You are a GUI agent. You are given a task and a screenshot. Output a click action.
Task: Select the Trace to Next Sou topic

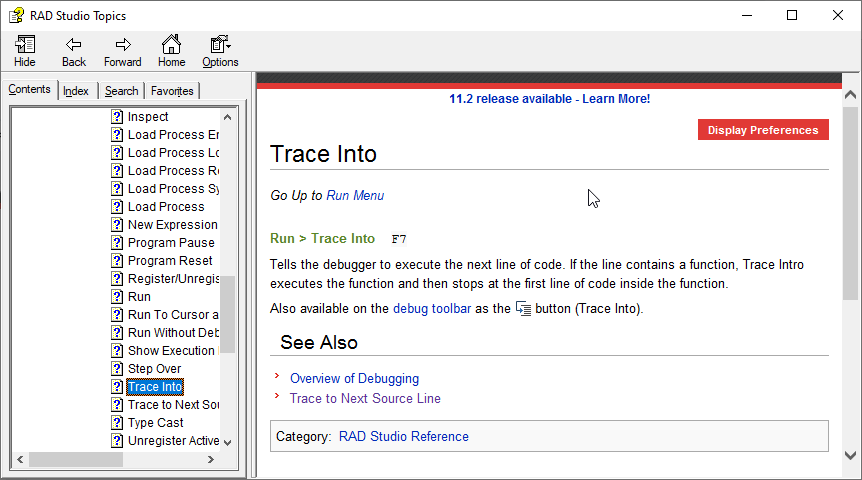[173, 405]
